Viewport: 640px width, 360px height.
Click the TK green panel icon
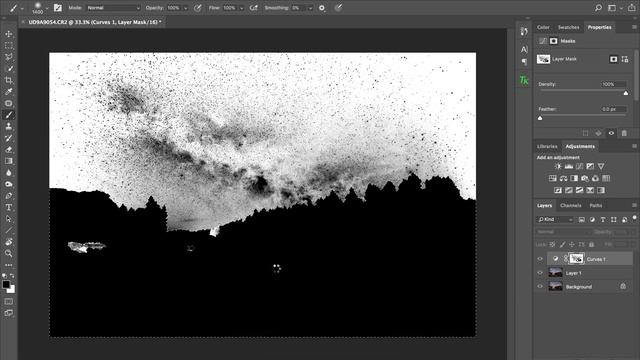point(524,80)
